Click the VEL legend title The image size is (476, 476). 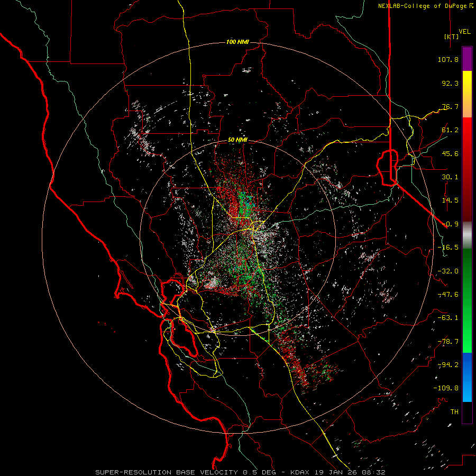[465, 32]
